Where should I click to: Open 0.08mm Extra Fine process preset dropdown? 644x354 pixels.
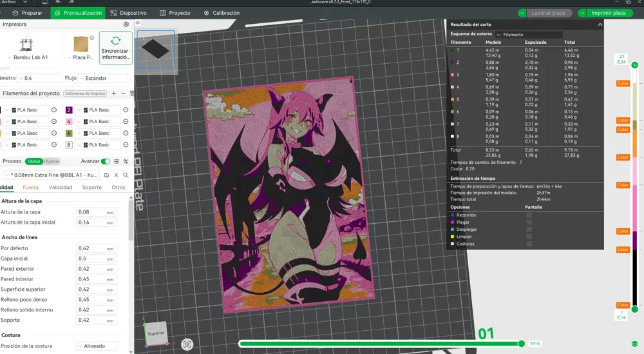point(52,175)
